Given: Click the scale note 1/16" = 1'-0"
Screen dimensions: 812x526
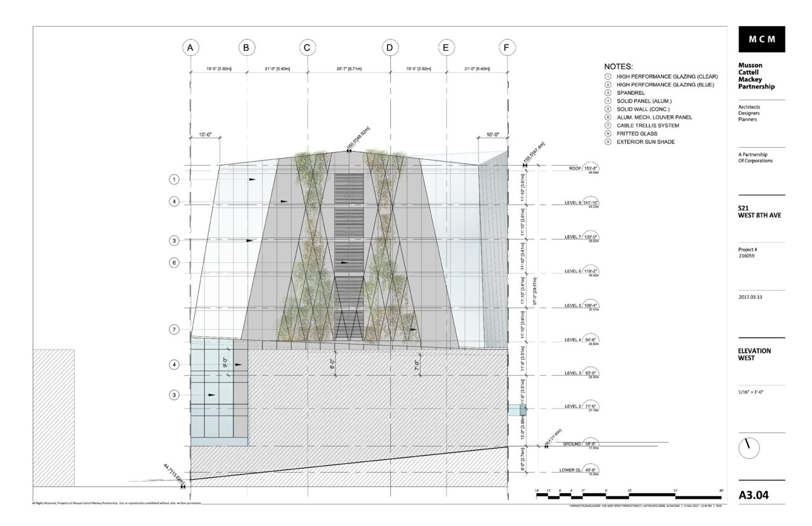Looking at the screenshot, I should (752, 393).
